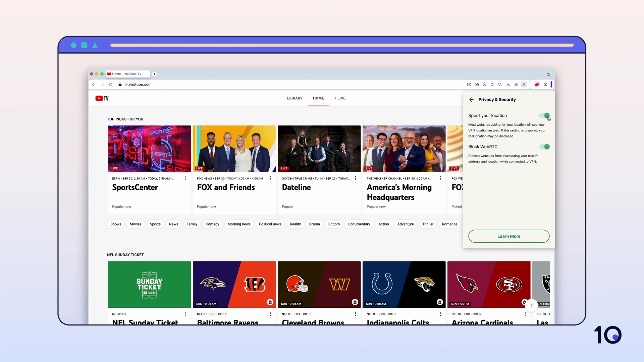Open the Dateline live thumbnail
This screenshot has width=644, height=362.
click(x=319, y=149)
